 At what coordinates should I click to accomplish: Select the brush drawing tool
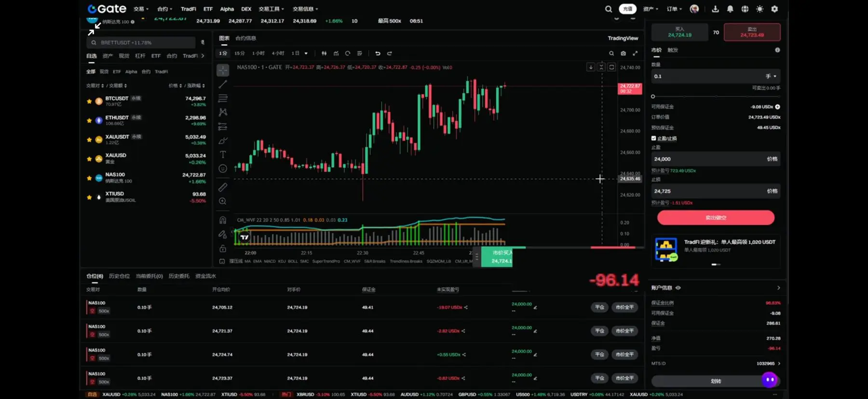(222, 141)
